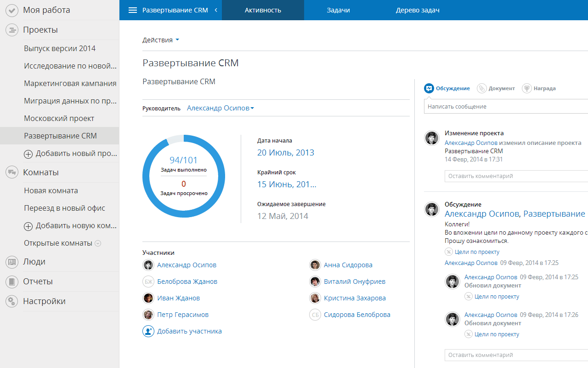Switch to the Активность tab
Screen dimensions: 588x368
(263, 10)
